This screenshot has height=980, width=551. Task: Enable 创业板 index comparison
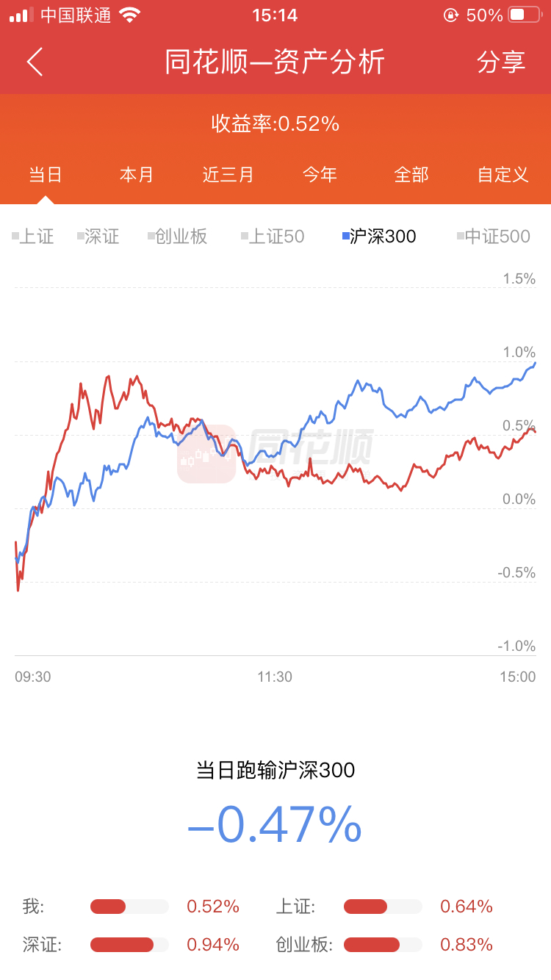point(178,237)
